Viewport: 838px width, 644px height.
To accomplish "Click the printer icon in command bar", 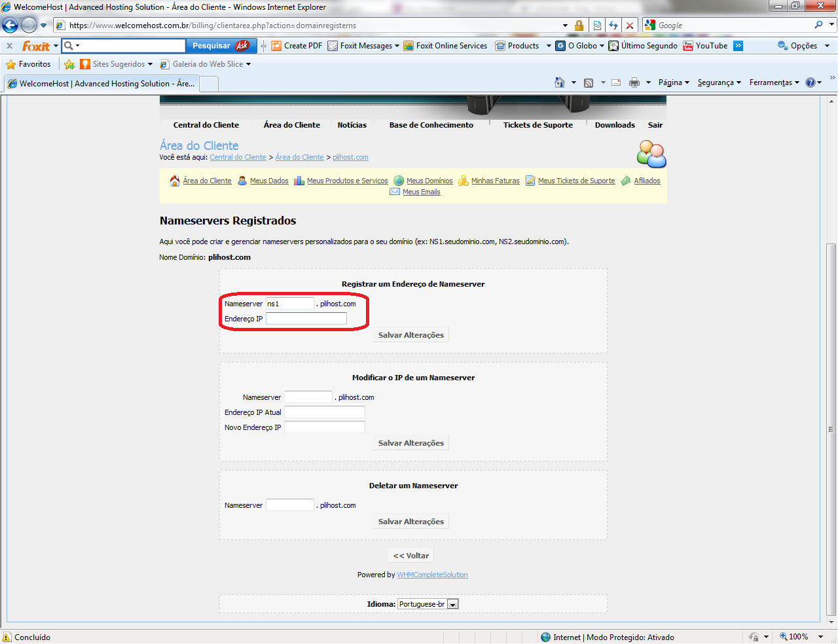I will [x=634, y=82].
